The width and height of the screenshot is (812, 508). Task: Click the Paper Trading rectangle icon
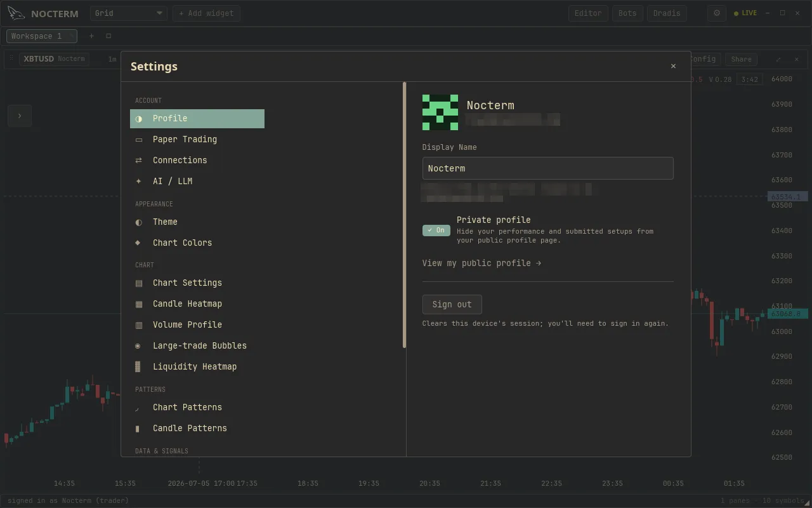(138, 140)
